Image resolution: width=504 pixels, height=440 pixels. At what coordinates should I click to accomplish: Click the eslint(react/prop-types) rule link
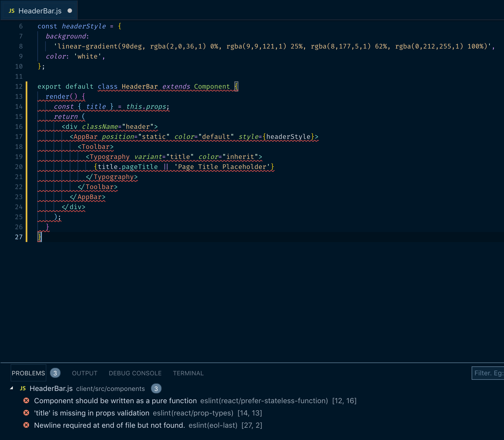193,413
